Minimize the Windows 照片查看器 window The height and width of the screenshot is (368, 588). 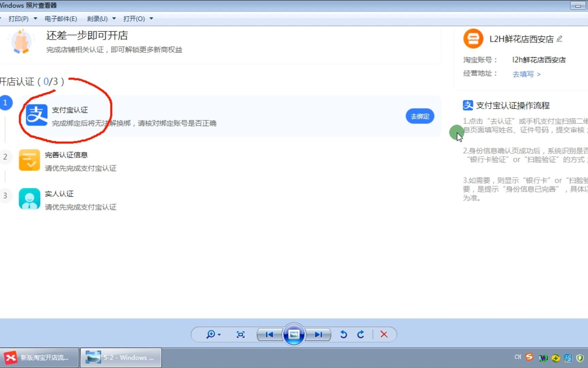coord(578,6)
